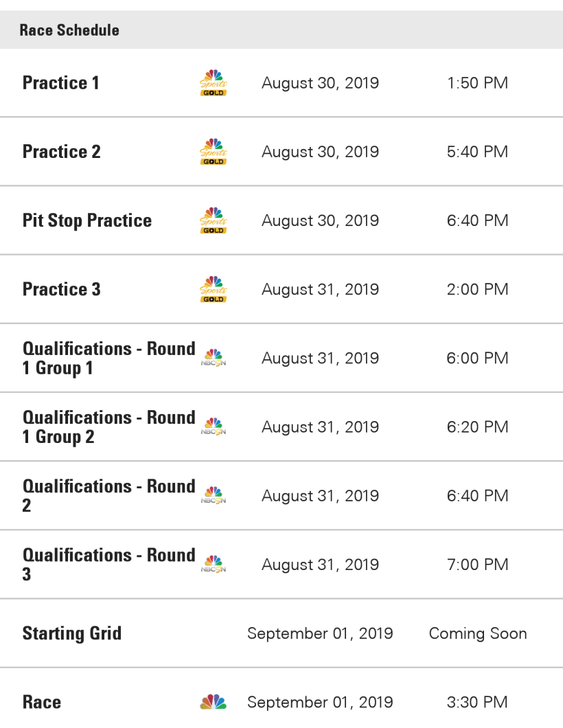This screenshot has width=563, height=728.
Task: Tap the Sports Gold logo for Pit Stop Practice
Action: [x=213, y=220]
